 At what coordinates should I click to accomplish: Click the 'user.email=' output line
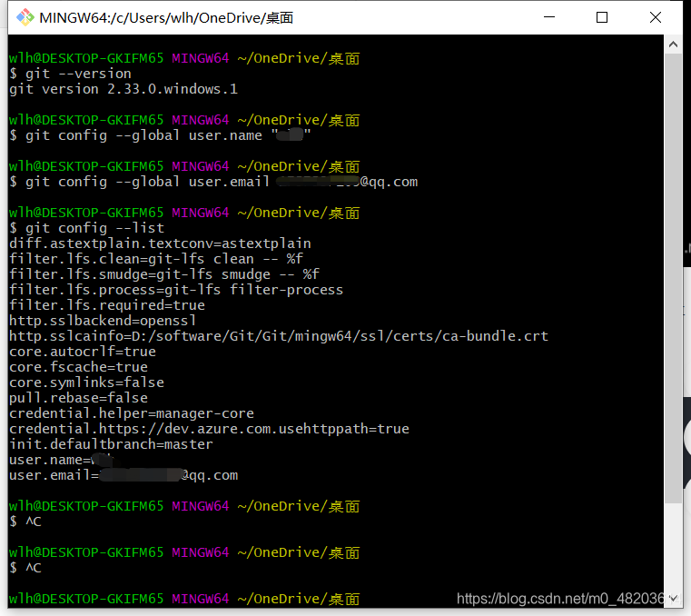point(123,475)
